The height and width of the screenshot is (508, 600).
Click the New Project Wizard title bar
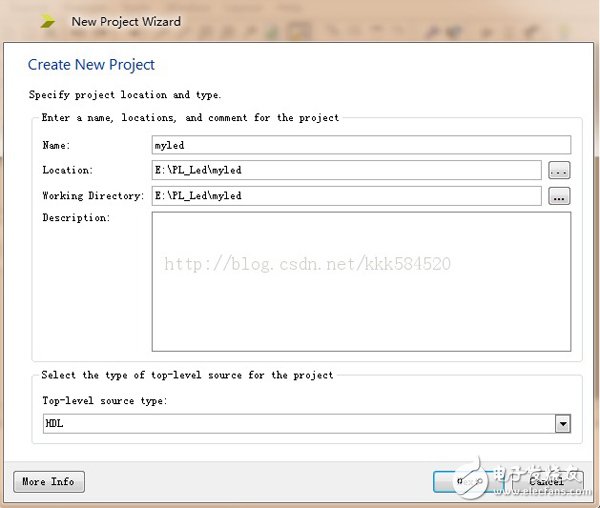pos(300,21)
